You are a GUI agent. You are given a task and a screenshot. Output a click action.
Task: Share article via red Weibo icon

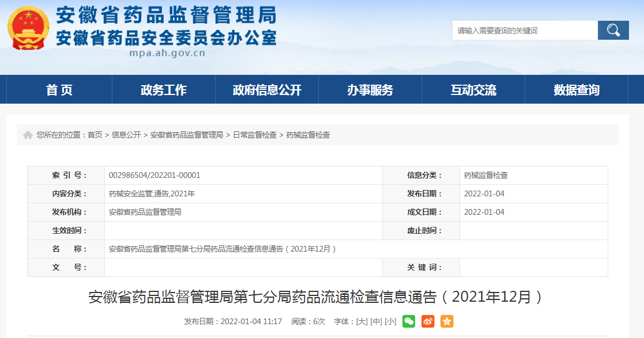[427, 321]
